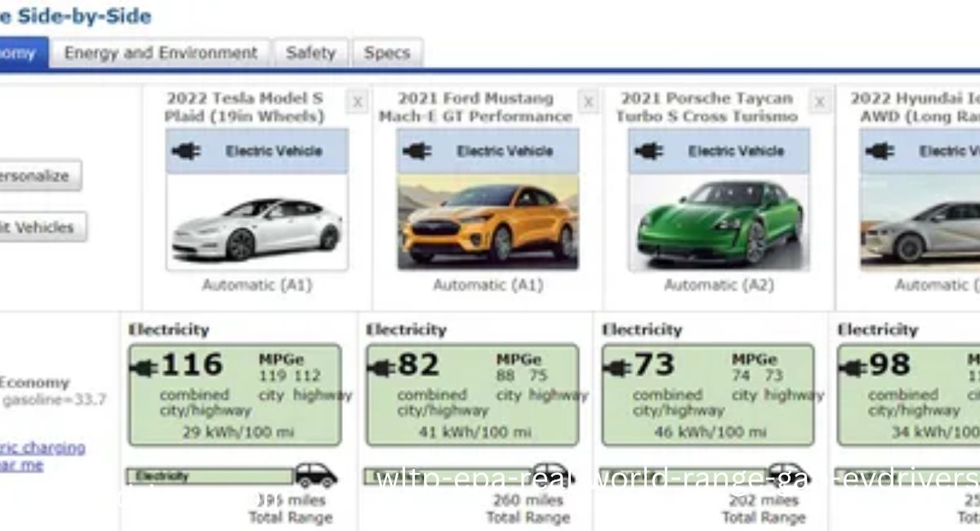The width and height of the screenshot is (980, 531).
Task: Click the plug icon beside 98 MPGe
Action: pos(853,368)
